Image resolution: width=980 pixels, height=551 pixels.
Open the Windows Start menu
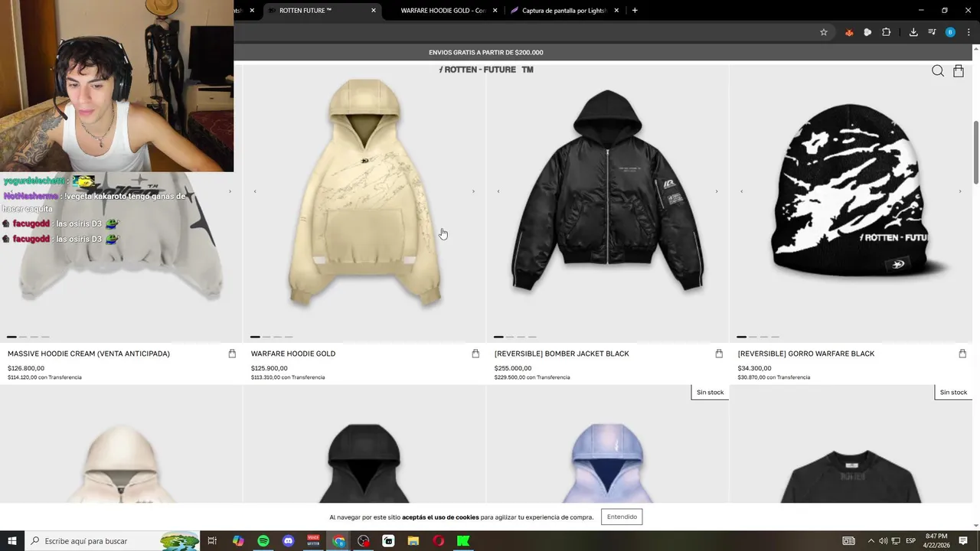point(11,541)
